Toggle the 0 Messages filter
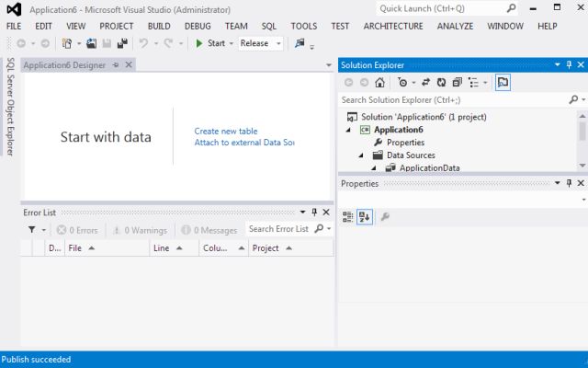The image size is (588, 368). coord(209,230)
